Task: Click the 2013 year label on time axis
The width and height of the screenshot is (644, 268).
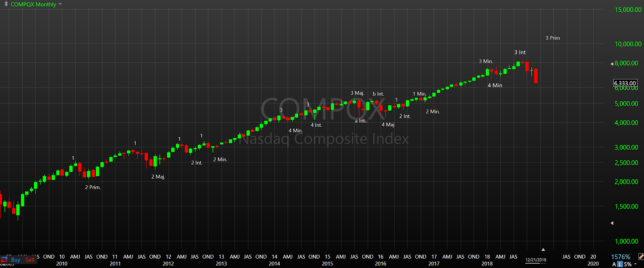Action: tap(221, 264)
